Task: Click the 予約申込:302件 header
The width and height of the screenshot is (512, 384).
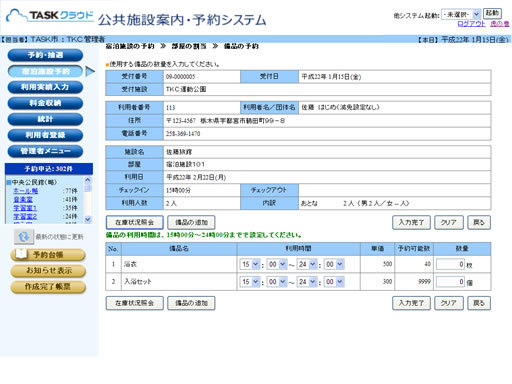Action: (49, 169)
